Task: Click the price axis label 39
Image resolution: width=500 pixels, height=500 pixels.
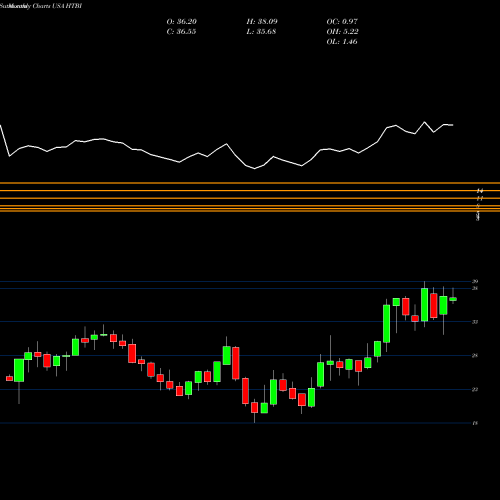Action: tap(475, 282)
